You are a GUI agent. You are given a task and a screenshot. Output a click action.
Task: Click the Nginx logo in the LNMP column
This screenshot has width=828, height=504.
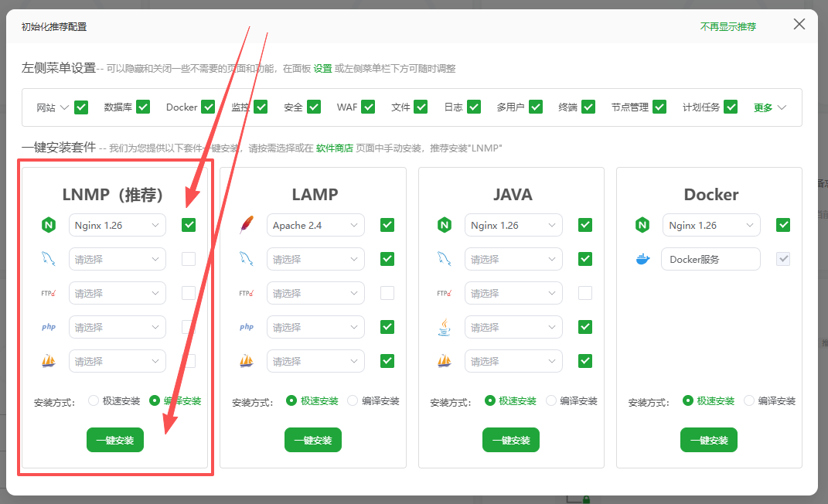pos(49,225)
